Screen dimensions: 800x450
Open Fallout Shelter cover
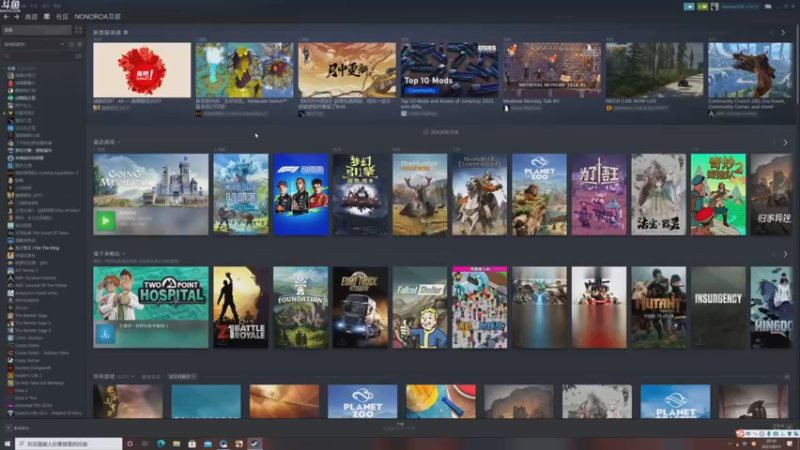(420, 307)
